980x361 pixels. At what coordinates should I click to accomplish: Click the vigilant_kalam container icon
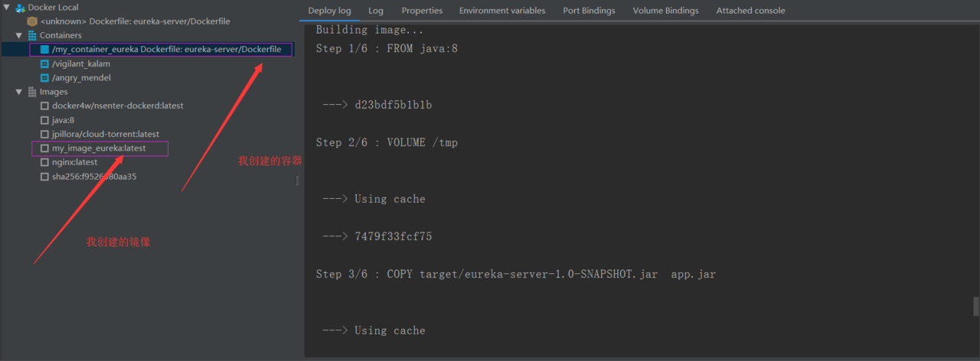tap(44, 63)
